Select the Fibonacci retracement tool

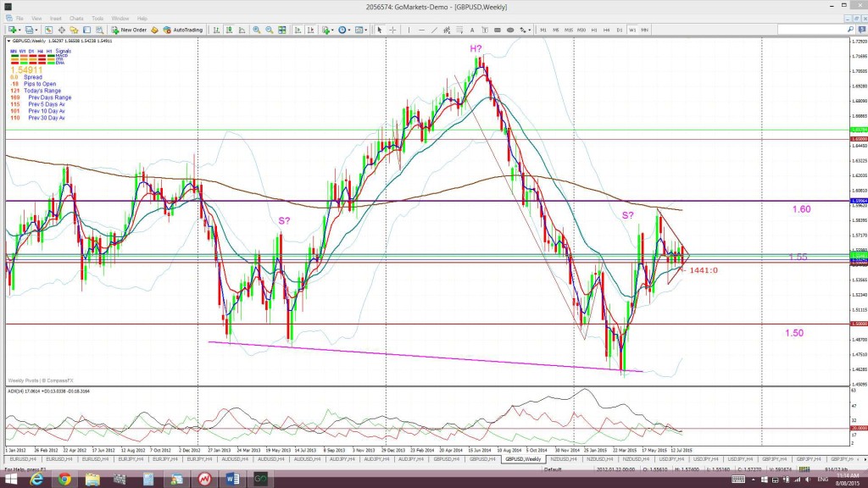(459, 30)
